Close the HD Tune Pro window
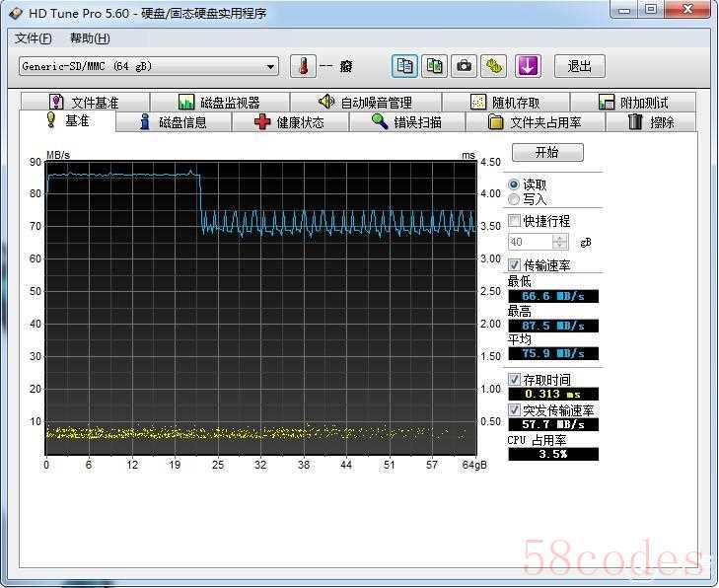 687,10
